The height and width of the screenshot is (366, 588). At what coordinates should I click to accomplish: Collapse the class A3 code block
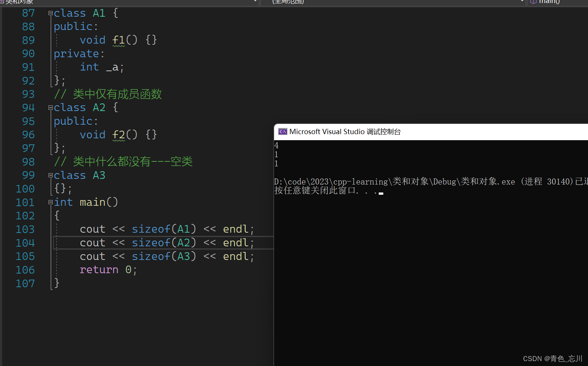pos(50,175)
